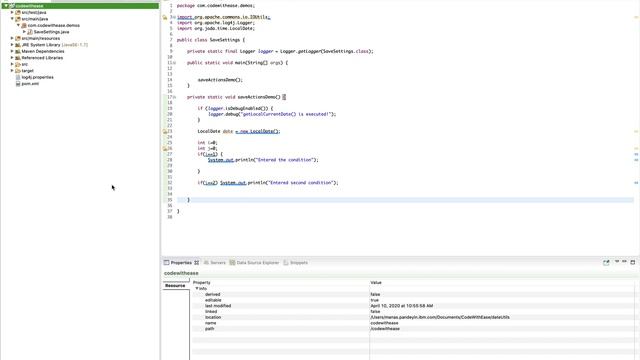640x360 pixels.
Task: Expand Referenced Libraries
Action: pyautogui.click(x=12, y=58)
